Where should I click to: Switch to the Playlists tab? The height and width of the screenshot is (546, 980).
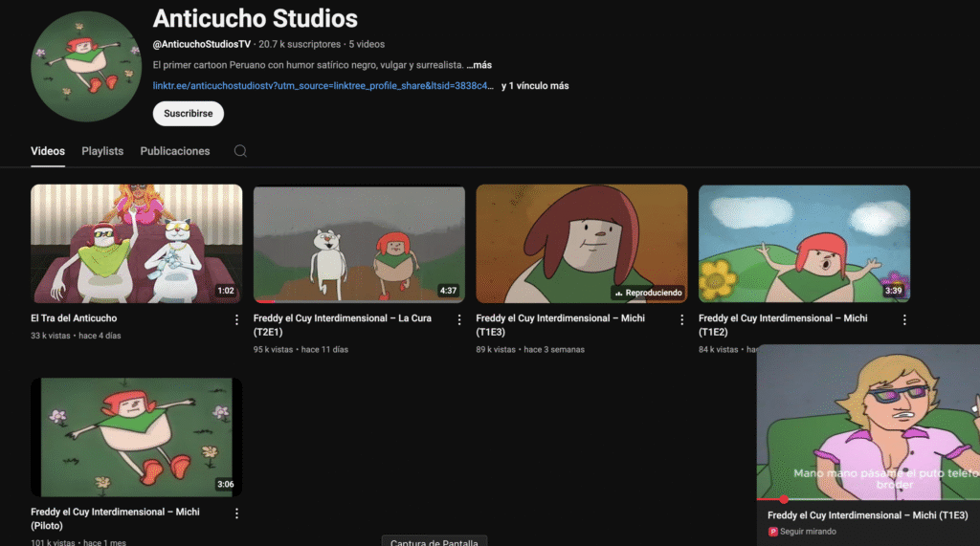[102, 151]
